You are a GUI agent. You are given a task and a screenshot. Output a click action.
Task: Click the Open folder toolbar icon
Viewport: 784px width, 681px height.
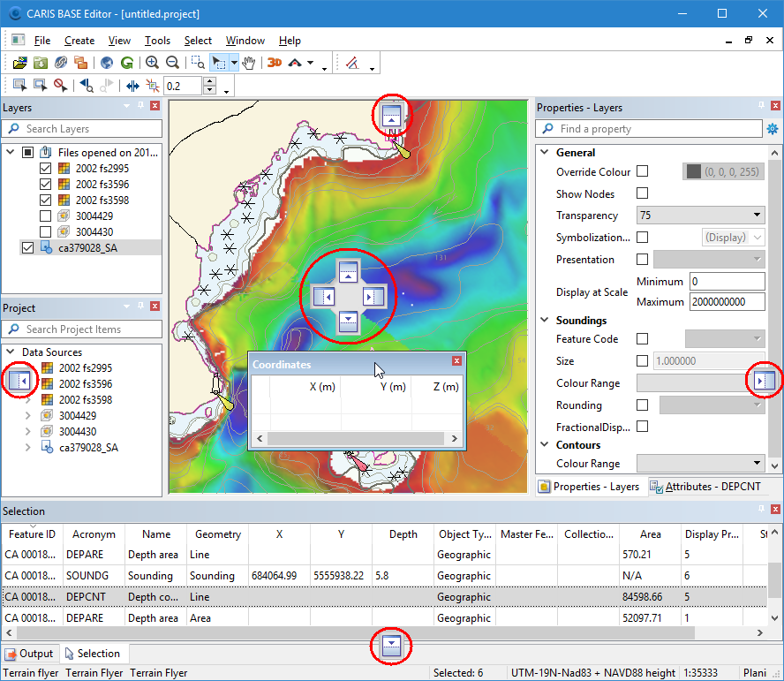(20, 63)
